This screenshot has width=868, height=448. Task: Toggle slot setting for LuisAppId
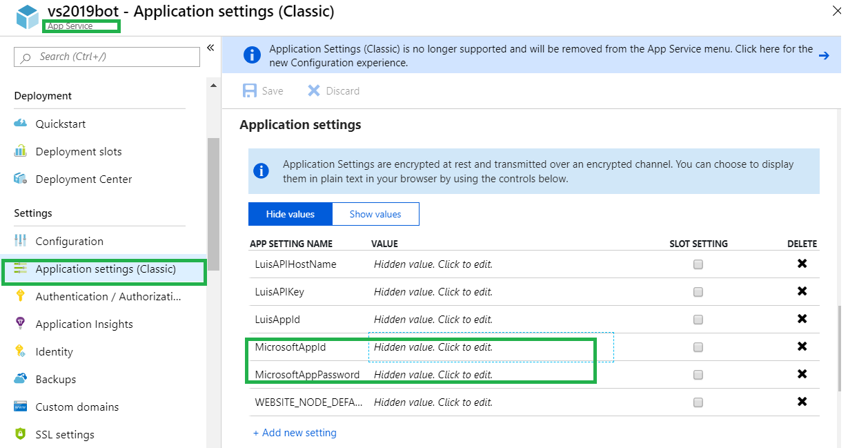tap(698, 320)
